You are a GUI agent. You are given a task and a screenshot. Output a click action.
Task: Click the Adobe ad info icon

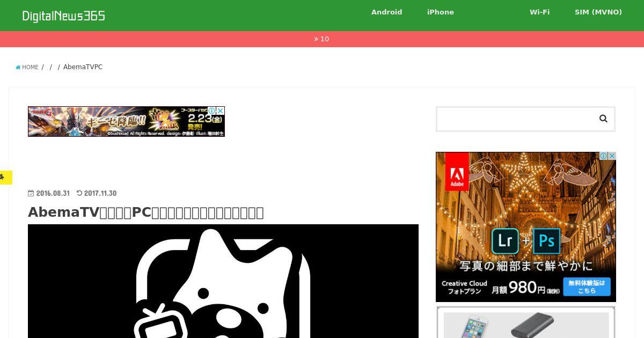(x=604, y=156)
